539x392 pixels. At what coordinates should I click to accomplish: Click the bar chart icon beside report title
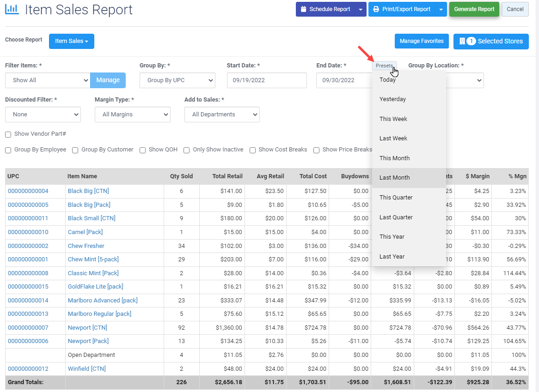tap(12, 9)
